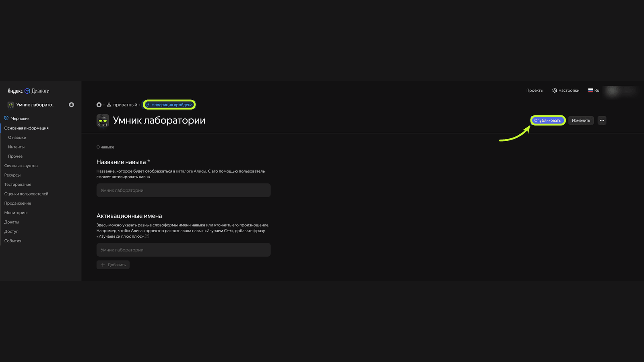Go to Проекты in top navigation

click(535, 90)
